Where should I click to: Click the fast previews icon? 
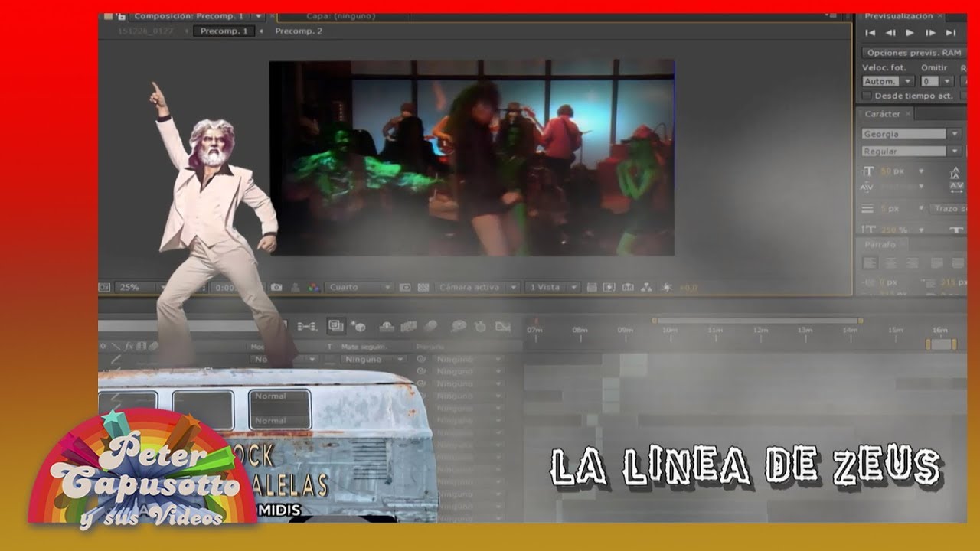tap(610, 288)
